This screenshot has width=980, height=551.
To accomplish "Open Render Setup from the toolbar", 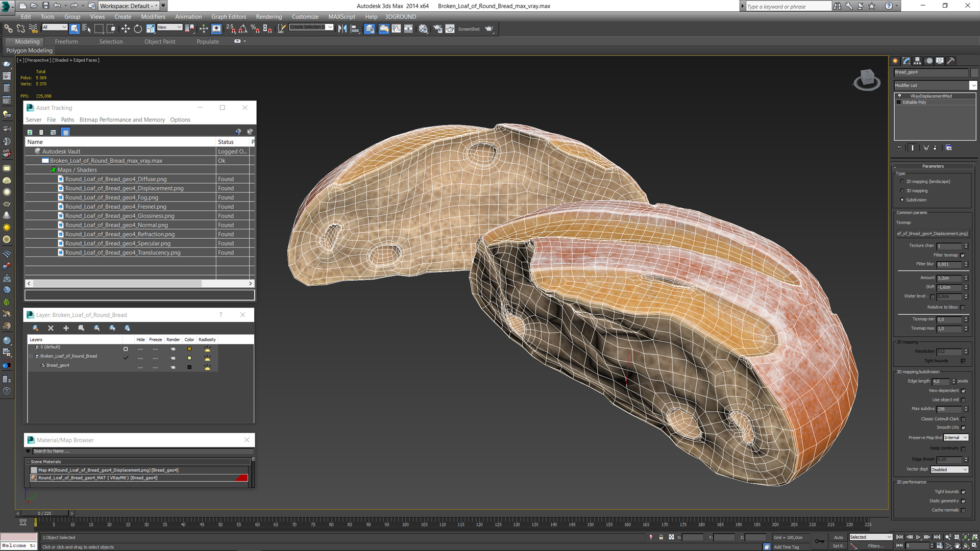I will coord(437,29).
